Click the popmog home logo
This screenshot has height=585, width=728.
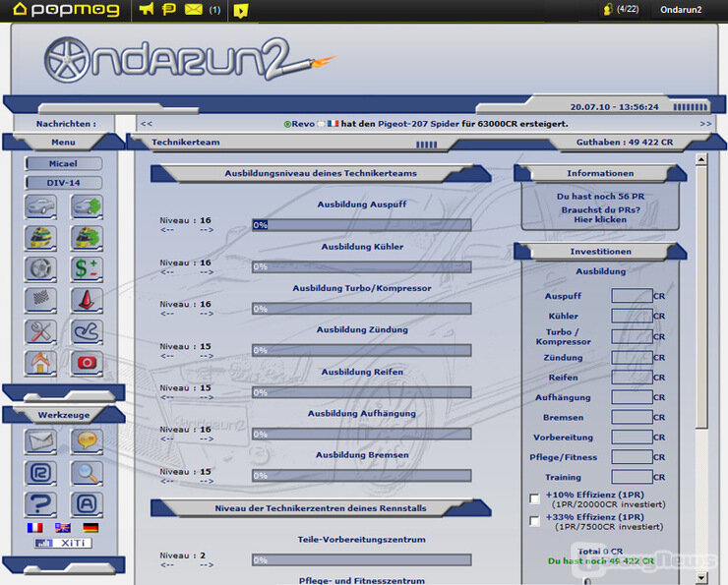click(66, 9)
